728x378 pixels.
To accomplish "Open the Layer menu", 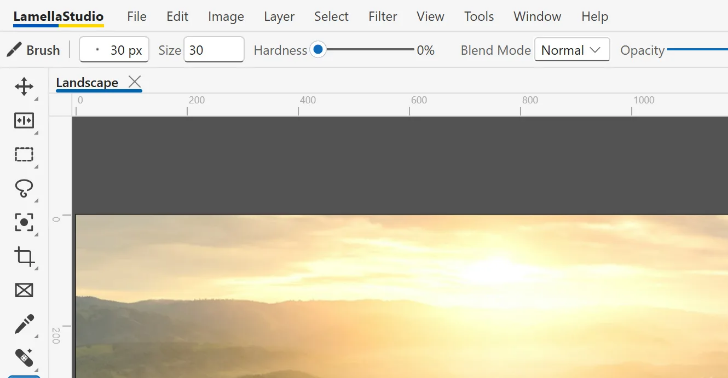I will (279, 17).
